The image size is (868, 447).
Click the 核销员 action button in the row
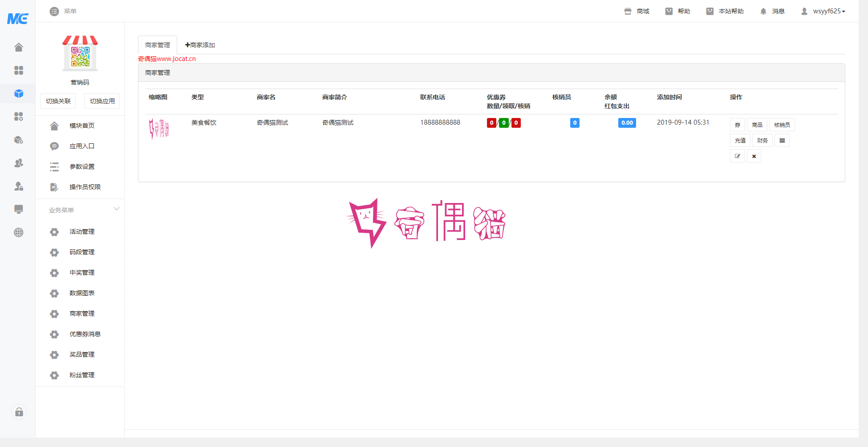point(782,125)
